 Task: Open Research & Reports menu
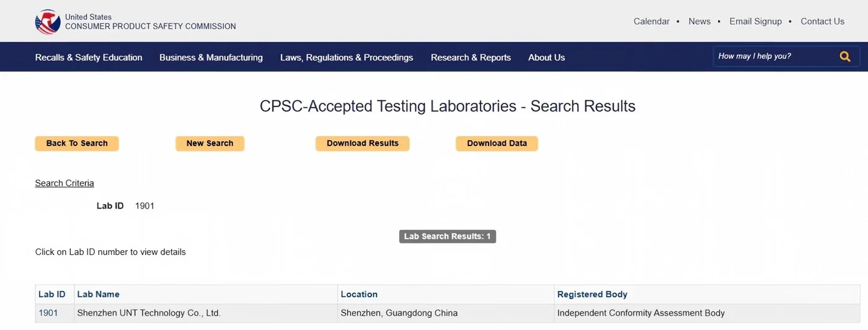(x=471, y=57)
